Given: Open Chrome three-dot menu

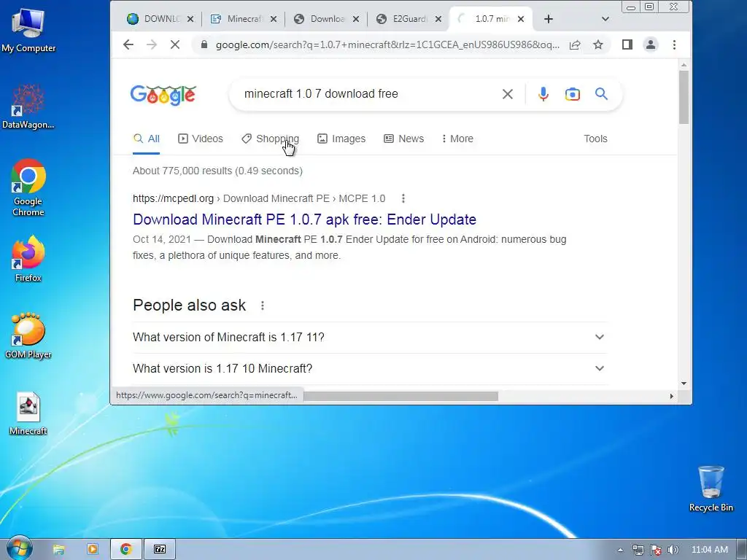Looking at the screenshot, I should pyautogui.click(x=674, y=44).
